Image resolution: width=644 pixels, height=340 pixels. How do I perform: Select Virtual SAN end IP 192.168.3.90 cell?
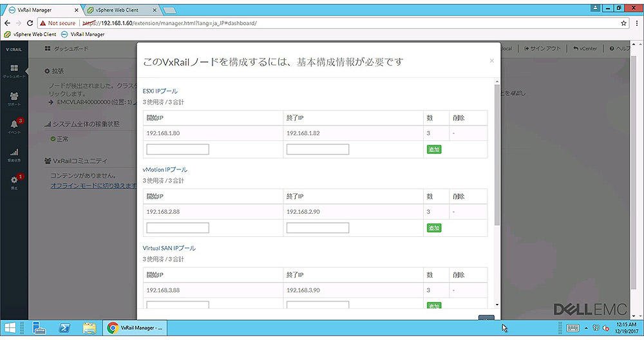[x=353, y=290]
